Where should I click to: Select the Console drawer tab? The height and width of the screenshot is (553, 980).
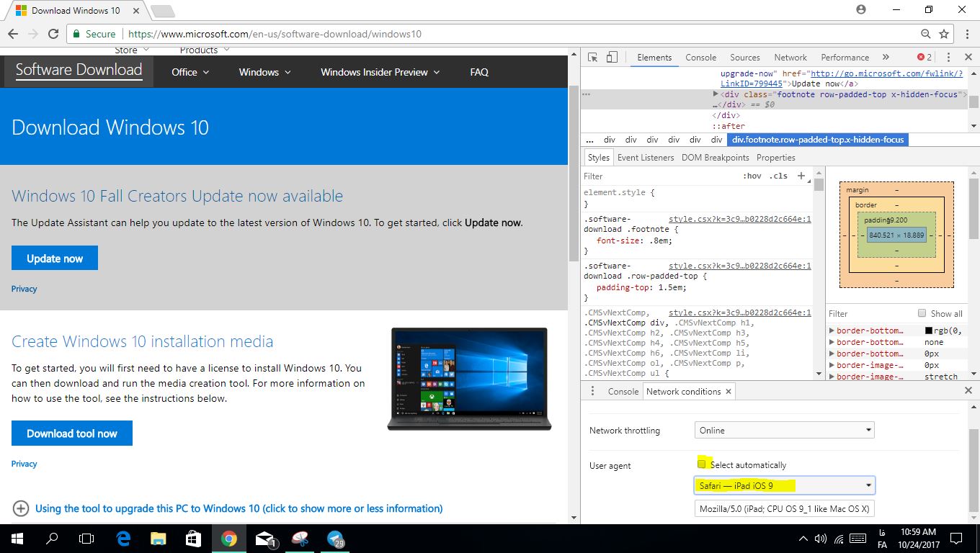tap(623, 392)
